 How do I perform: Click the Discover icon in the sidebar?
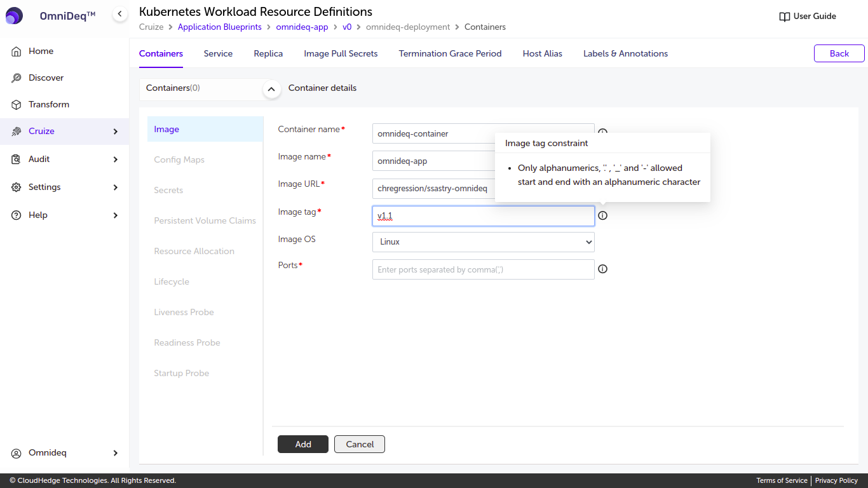17,78
